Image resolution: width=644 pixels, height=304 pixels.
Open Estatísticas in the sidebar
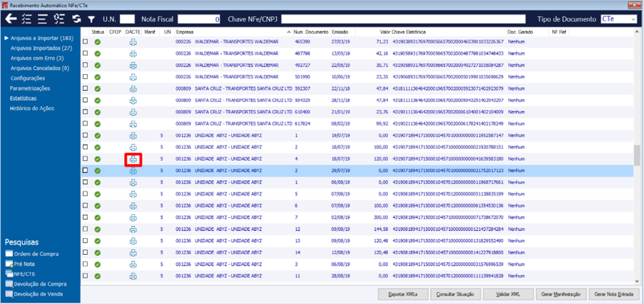tap(23, 98)
